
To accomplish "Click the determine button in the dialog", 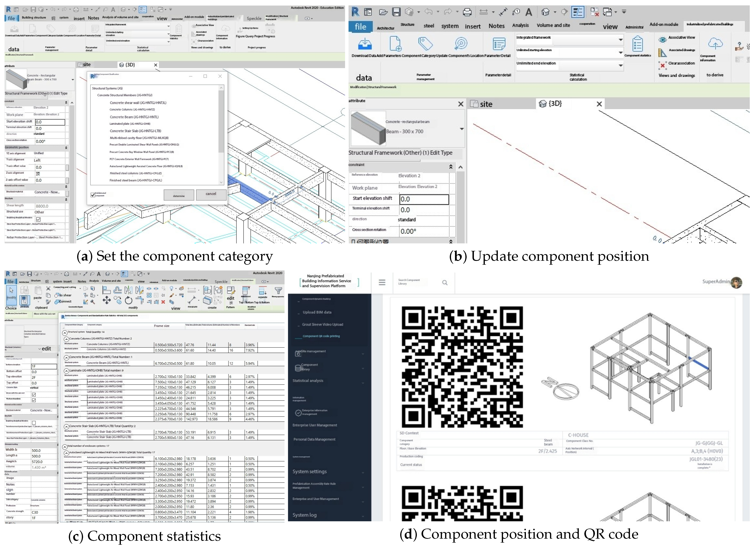I will tap(179, 196).
